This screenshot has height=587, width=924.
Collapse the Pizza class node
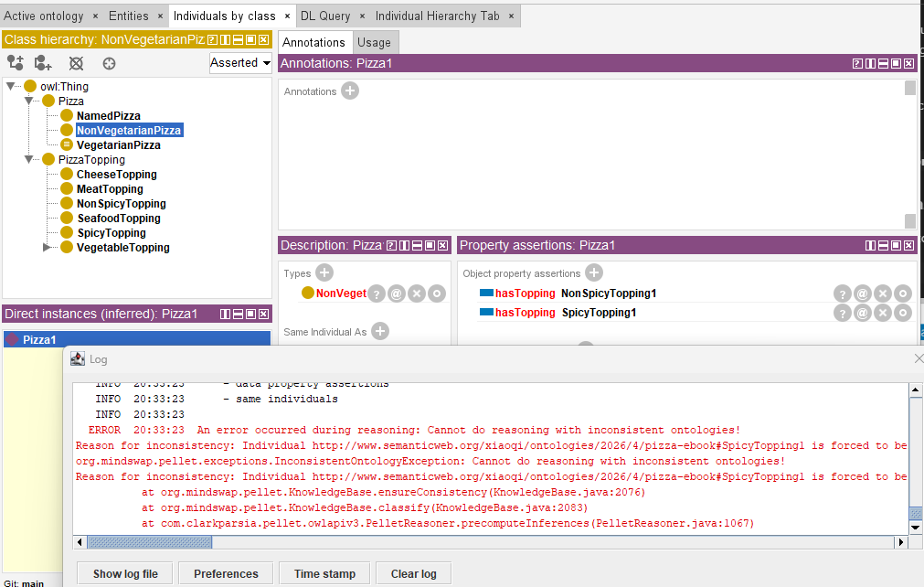click(28, 101)
